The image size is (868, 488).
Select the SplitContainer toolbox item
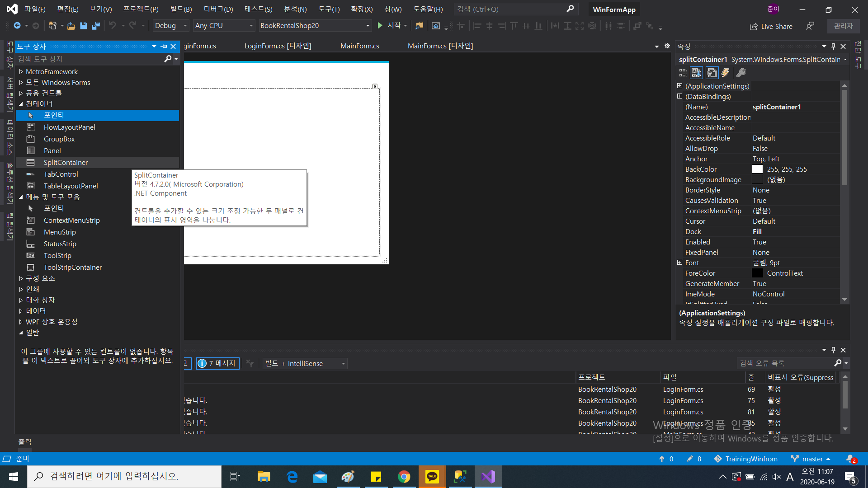click(66, 162)
